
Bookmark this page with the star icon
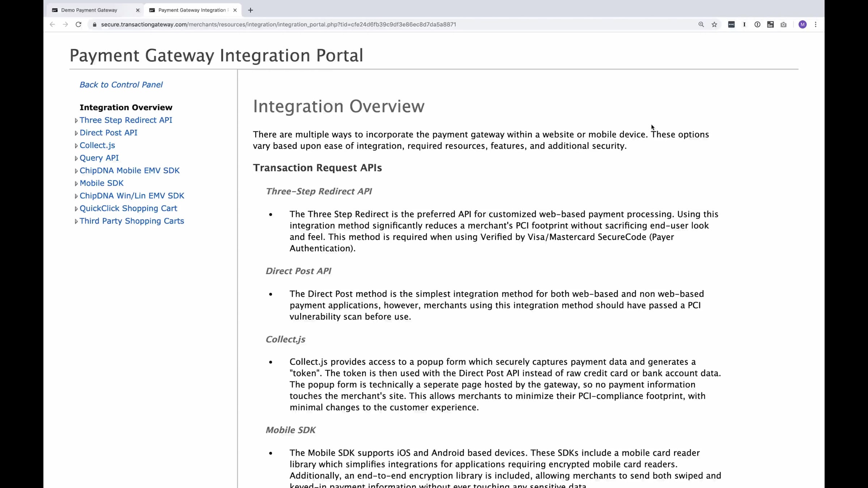click(714, 25)
